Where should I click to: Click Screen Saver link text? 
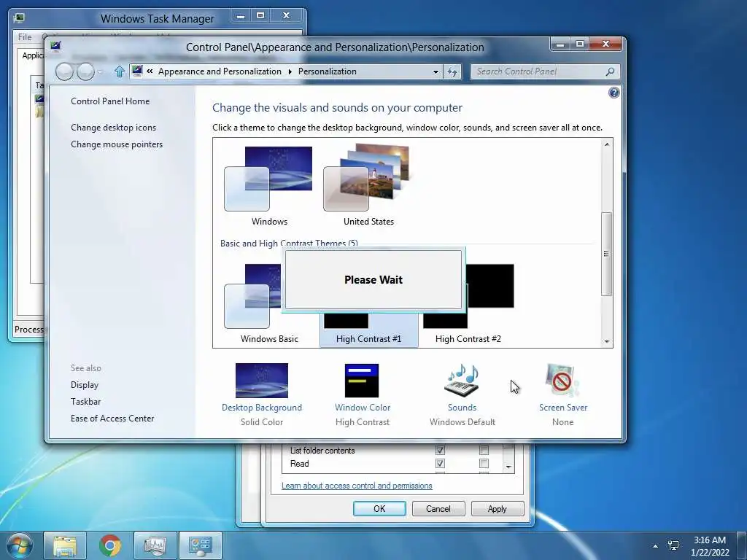[563, 408]
